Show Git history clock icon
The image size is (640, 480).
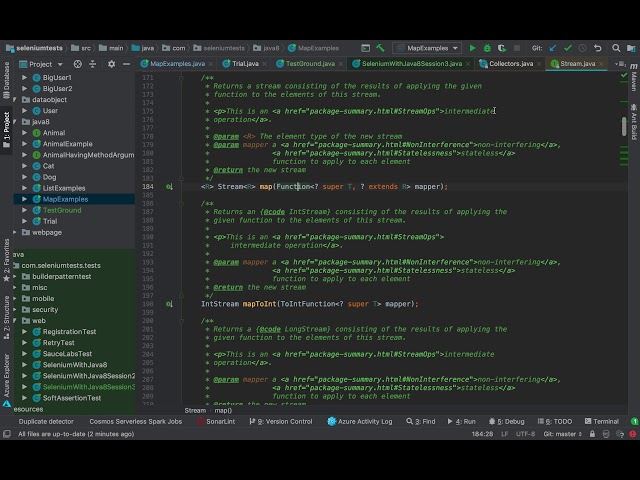(582, 48)
